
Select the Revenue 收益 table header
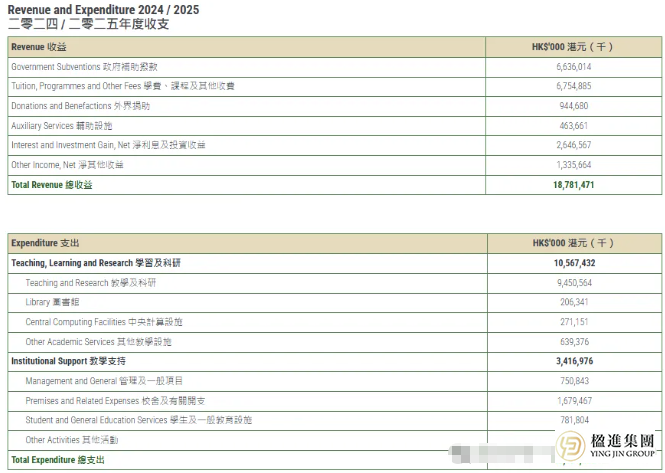[x=39, y=47]
